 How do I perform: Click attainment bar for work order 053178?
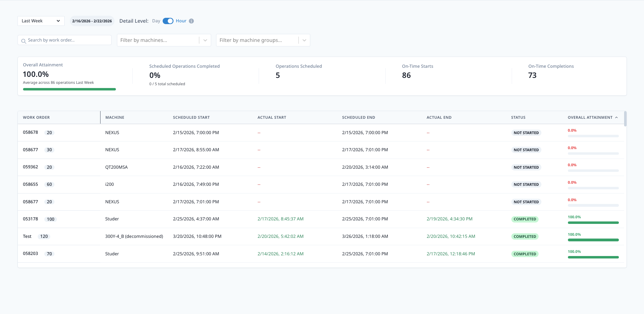point(593,223)
